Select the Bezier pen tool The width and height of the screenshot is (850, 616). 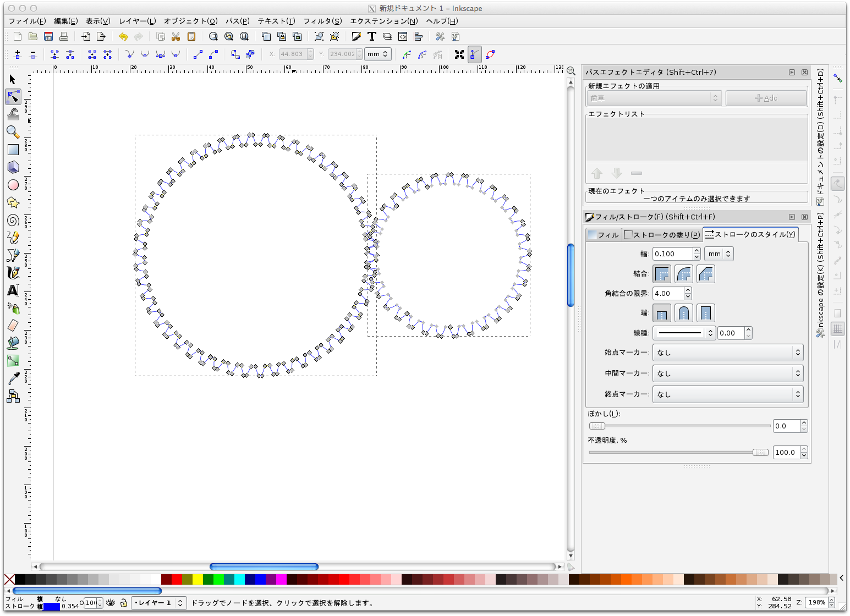pos(13,255)
